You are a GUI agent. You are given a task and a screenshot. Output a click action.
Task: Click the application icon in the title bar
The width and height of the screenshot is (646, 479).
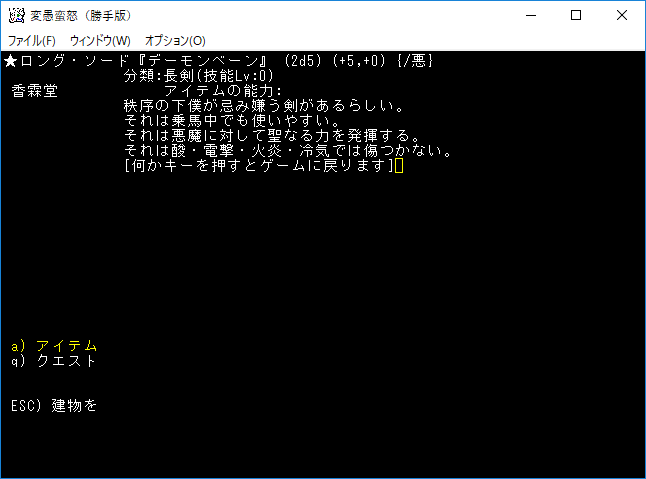point(16,15)
